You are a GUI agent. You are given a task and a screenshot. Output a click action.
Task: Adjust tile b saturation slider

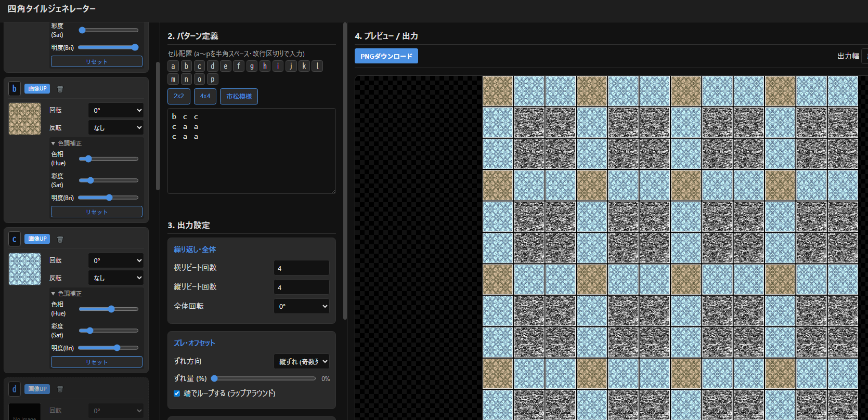[x=108, y=180]
